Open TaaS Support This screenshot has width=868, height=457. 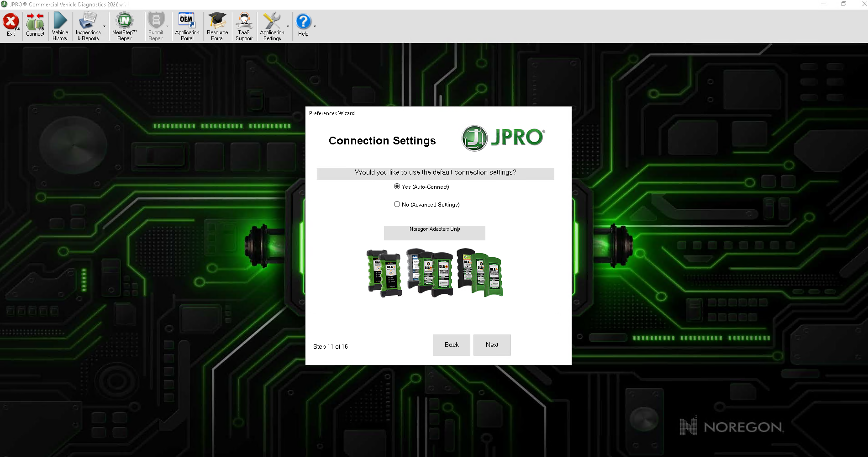coord(244,26)
